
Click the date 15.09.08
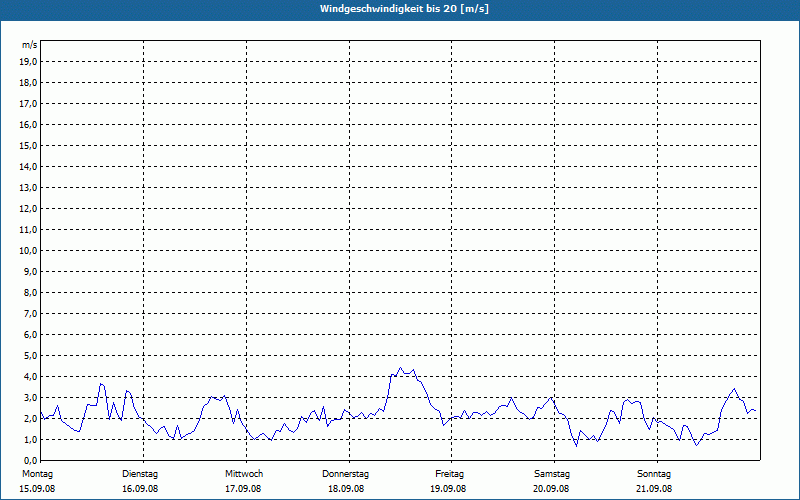pos(37,489)
